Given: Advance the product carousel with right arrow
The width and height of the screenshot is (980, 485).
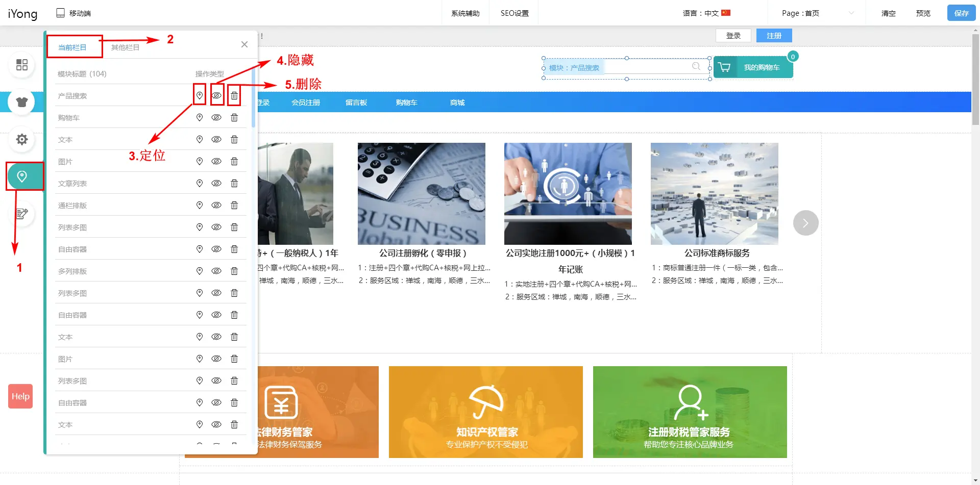Looking at the screenshot, I should point(805,223).
